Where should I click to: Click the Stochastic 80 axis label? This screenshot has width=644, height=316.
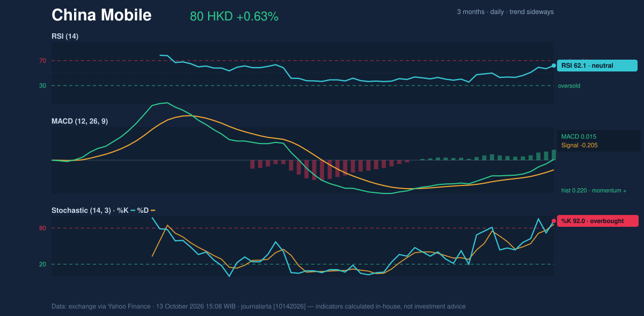pos(42,228)
